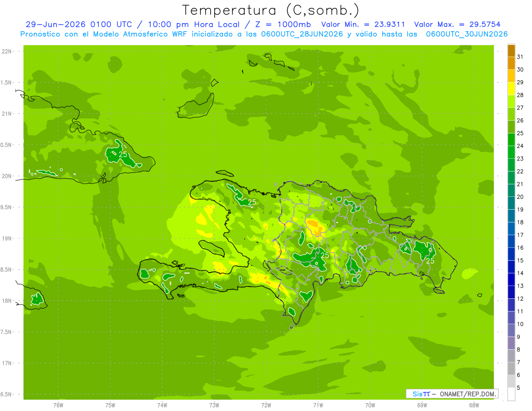Viewport: 532px width, 411px height.
Task: Click the dark orange swatch above 31
Action: 511,50
